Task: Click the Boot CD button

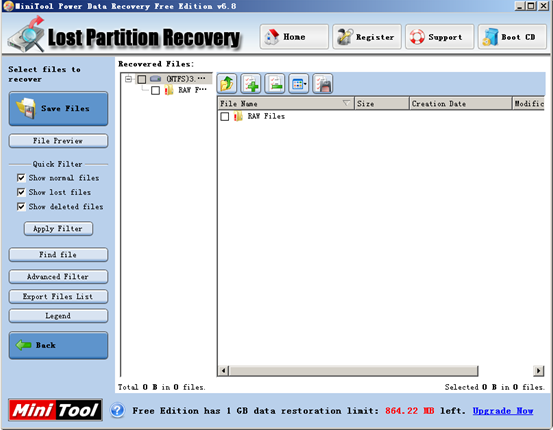Action: pyautogui.click(x=512, y=37)
